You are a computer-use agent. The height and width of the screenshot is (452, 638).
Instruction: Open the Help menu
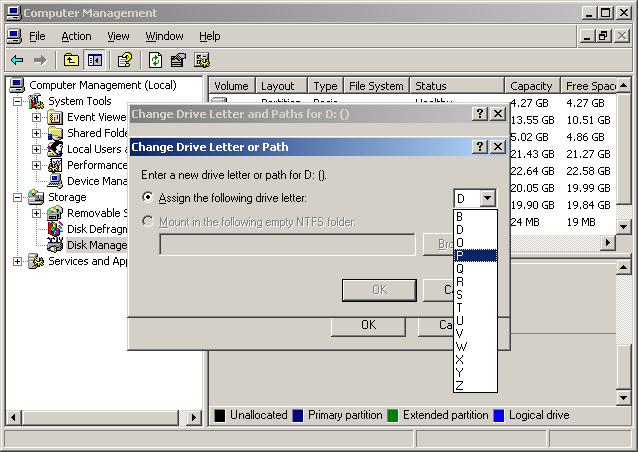coord(210,37)
